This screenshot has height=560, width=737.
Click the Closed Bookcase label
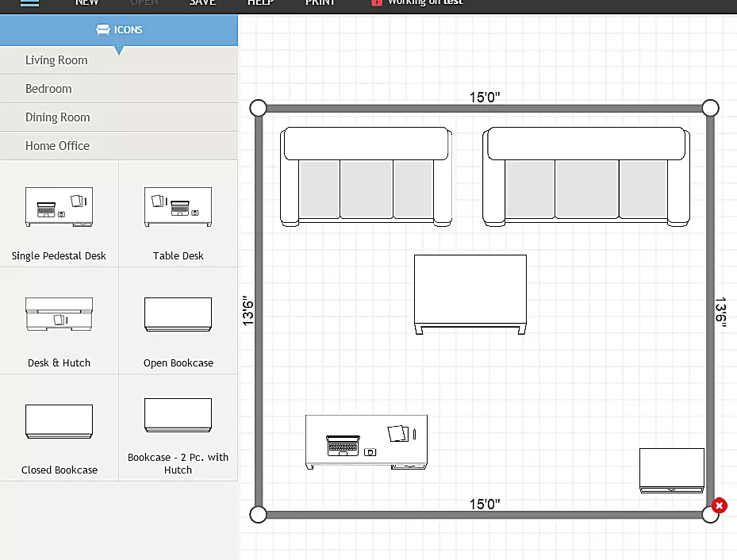pyautogui.click(x=59, y=470)
